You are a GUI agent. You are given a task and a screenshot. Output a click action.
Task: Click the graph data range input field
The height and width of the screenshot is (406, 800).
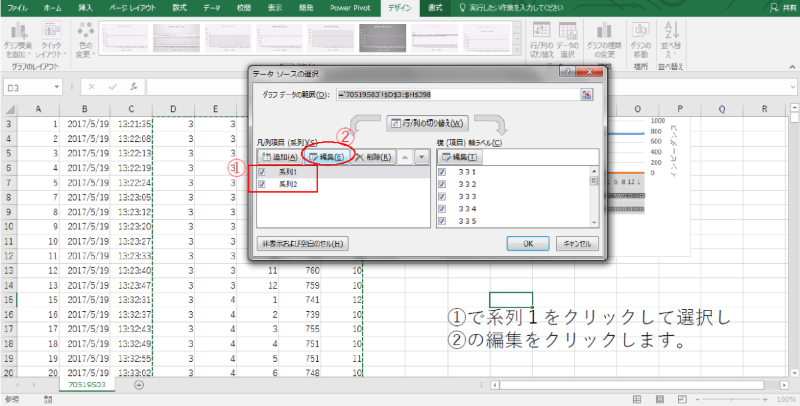[457, 94]
